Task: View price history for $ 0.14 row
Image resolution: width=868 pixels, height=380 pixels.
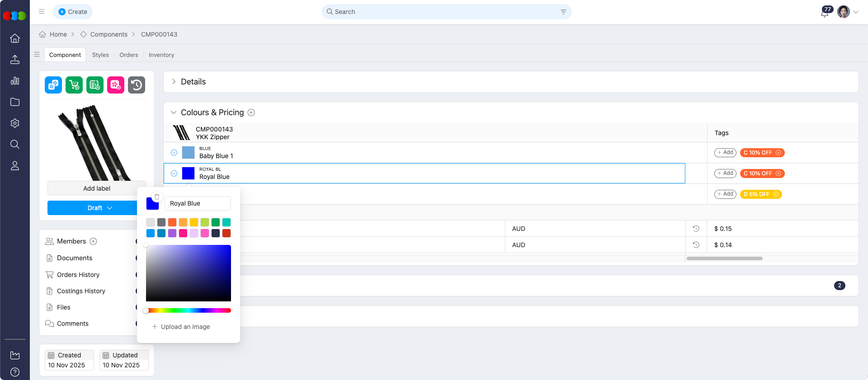Action: (x=696, y=245)
